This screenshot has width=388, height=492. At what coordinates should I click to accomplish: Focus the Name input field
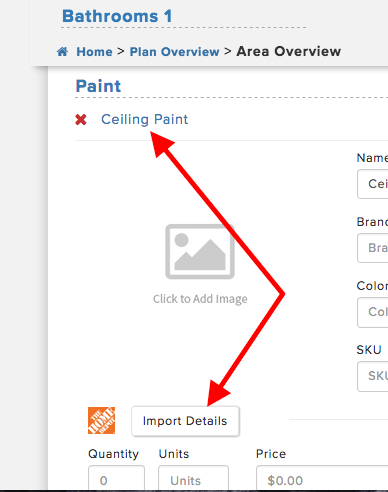[373, 184]
